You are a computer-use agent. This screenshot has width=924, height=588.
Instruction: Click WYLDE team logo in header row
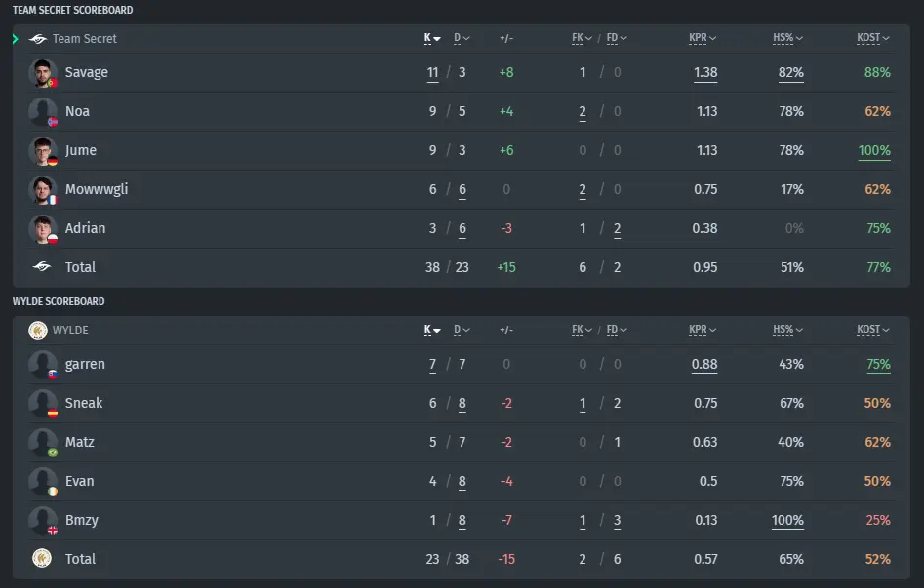[x=38, y=331]
